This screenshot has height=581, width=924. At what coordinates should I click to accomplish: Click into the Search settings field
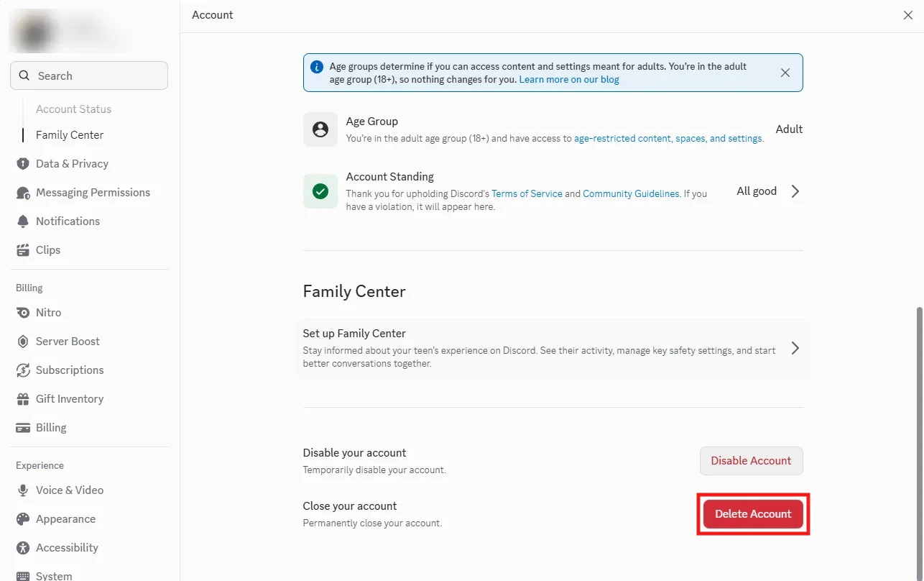click(x=89, y=76)
